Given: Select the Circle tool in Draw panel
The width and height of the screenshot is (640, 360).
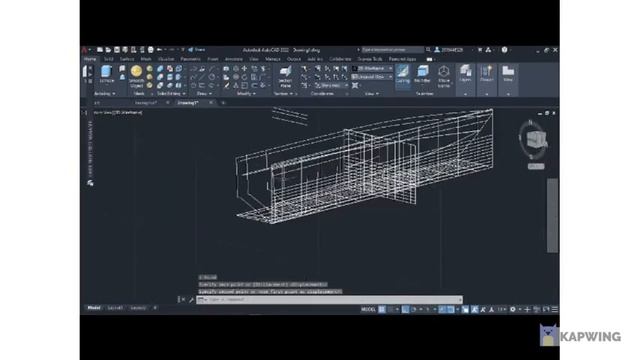Looking at the screenshot, I should (x=211, y=76).
